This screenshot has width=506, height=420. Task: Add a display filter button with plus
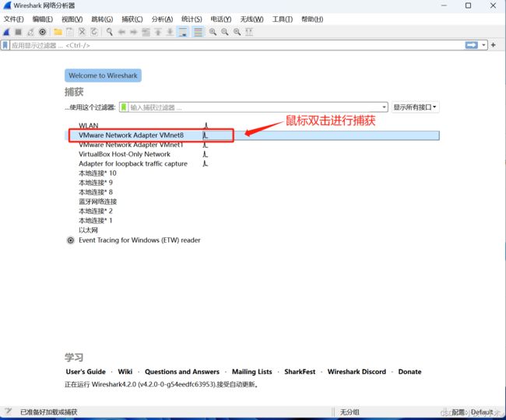(x=493, y=45)
